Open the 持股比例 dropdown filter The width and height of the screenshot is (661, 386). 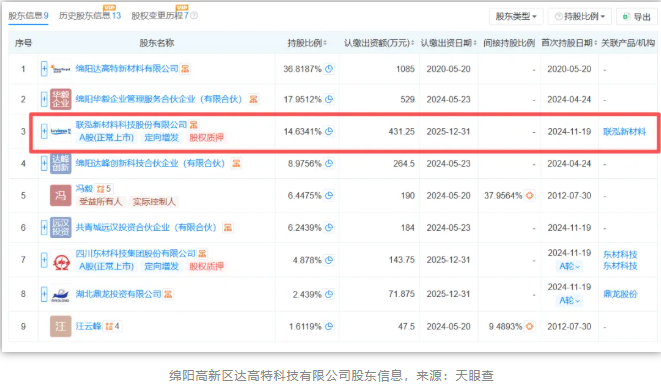pyautogui.click(x=580, y=16)
